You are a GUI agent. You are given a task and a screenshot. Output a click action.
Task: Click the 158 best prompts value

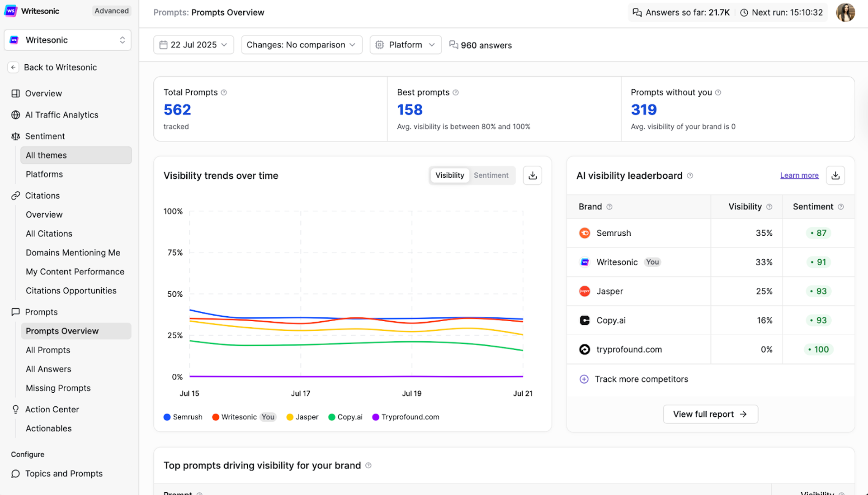[410, 109]
